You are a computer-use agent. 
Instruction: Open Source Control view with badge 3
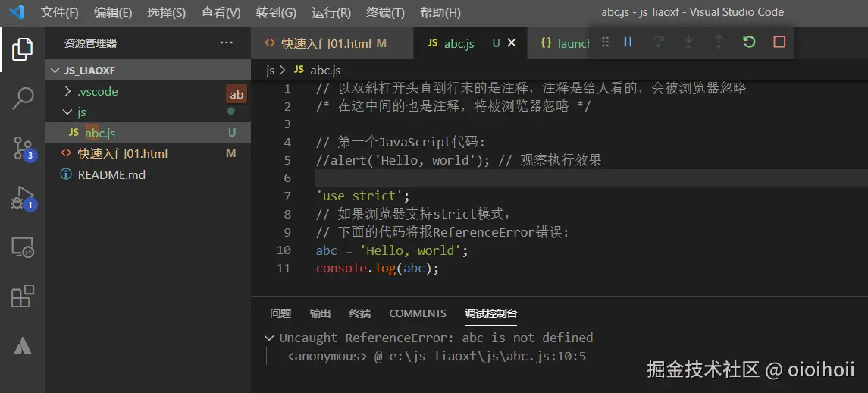click(x=24, y=148)
